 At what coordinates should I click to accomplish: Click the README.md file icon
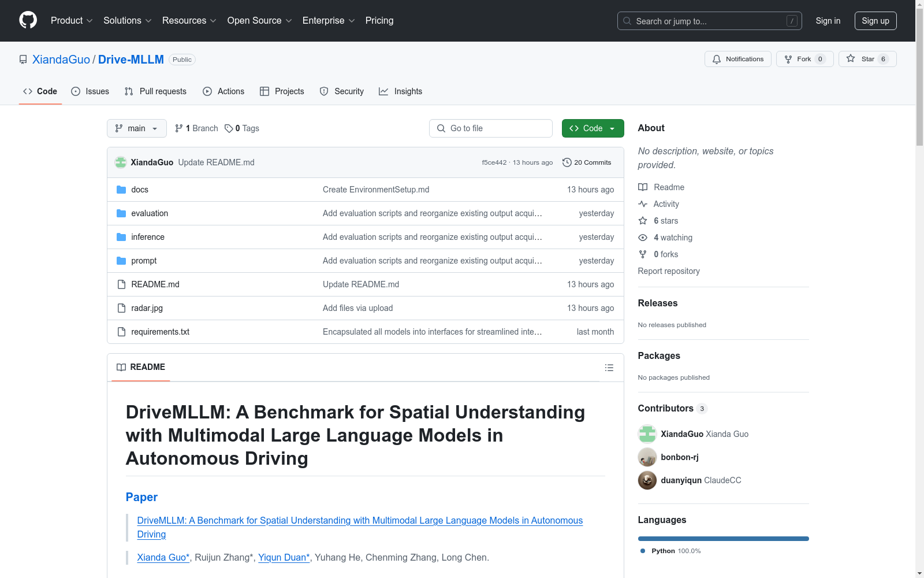click(x=121, y=284)
